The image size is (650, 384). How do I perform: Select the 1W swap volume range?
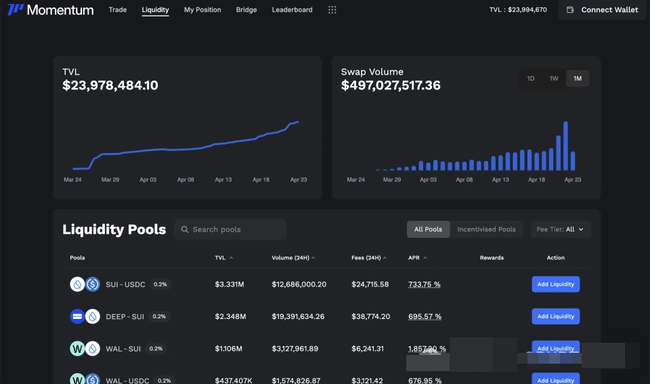pyautogui.click(x=554, y=78)
